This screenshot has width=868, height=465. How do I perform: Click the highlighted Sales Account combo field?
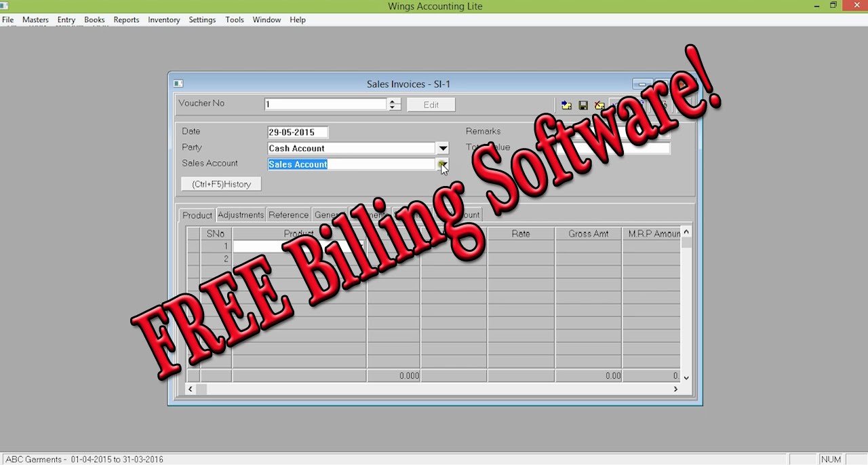tap(352, 164)
